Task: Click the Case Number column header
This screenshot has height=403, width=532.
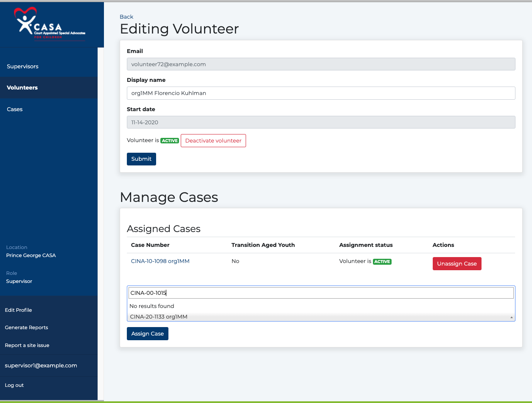Action: 150,245
